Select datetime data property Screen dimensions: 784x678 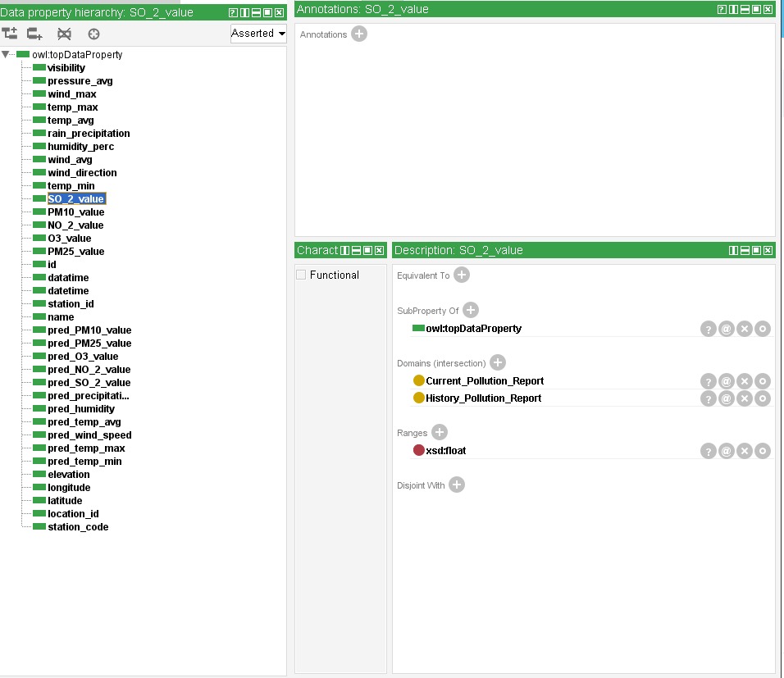click(x=68, y=290)
